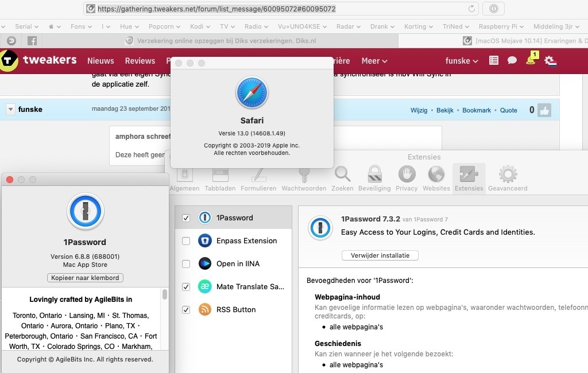Expand the Kodi bookmarks folder
This screenshot has height=373, width=588.
pyautogui.click(x=200, y=26)
